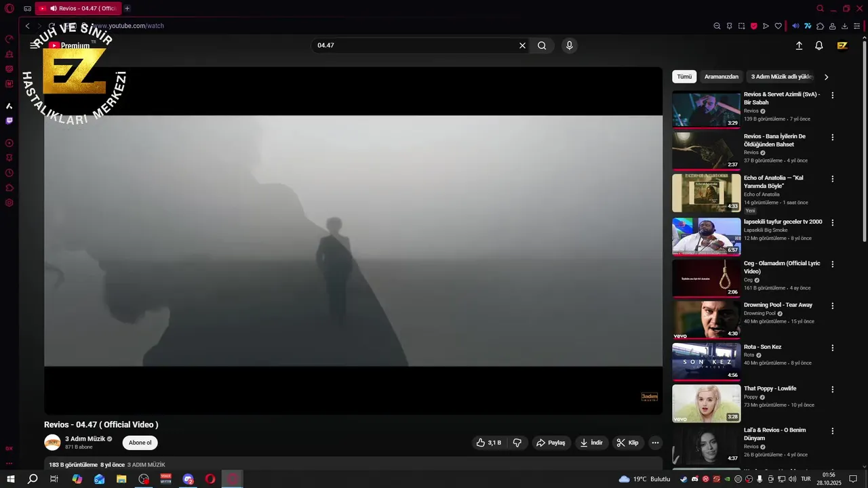
Task: Open sidebar settings gear icon
Action: (9, 203)
